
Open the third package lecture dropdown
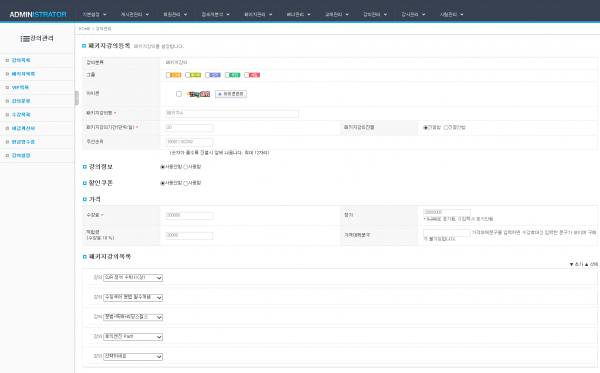coord(133,317)
